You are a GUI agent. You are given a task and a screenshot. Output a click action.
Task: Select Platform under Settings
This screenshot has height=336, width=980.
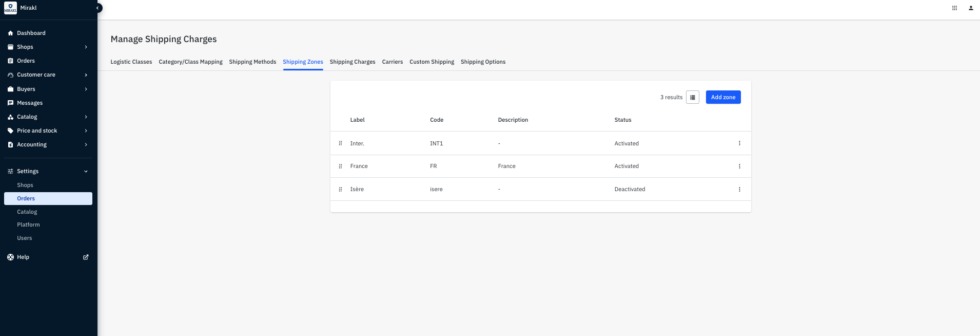pos(28,225)
